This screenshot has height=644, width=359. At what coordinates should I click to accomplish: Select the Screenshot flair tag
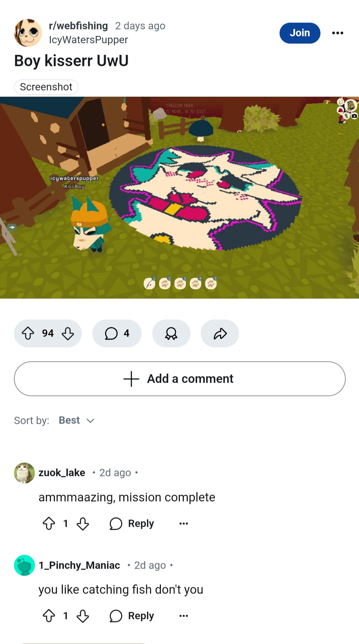pyautogui.click(x=46, y=87)
